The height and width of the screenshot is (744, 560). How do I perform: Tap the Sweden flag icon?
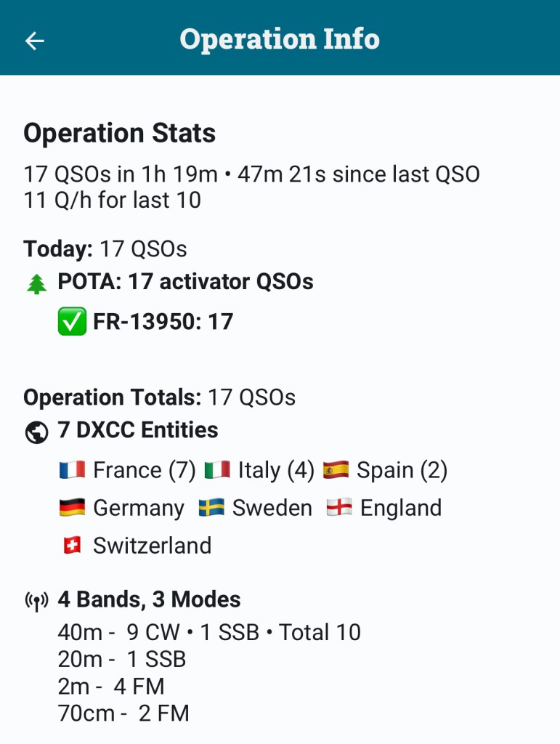pos(211,508)
